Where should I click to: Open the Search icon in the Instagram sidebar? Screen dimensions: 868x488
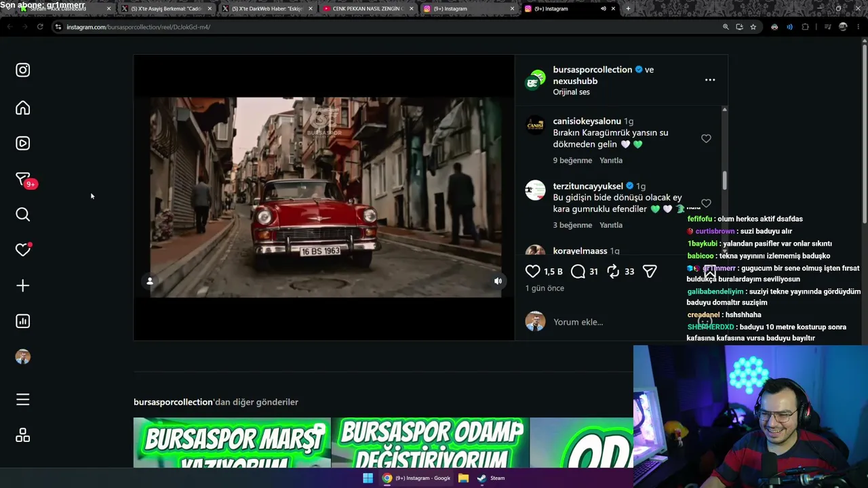[x=23, y=215]
